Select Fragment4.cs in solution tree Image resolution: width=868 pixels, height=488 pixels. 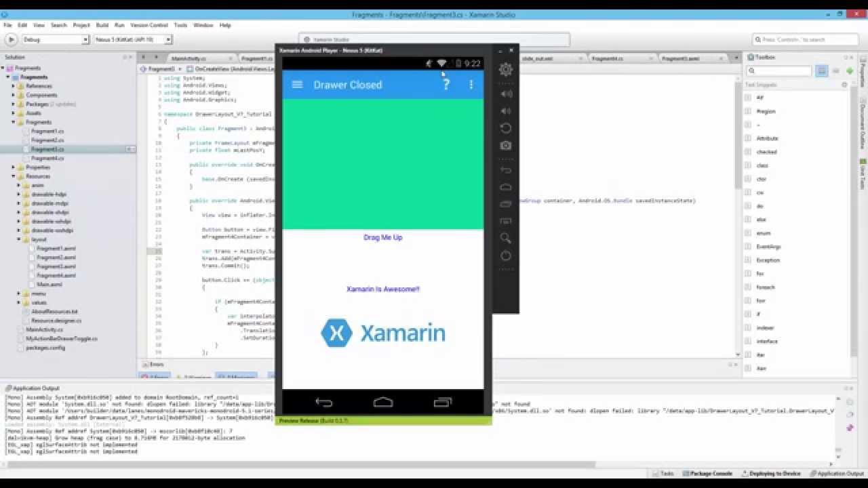point(47,158)
